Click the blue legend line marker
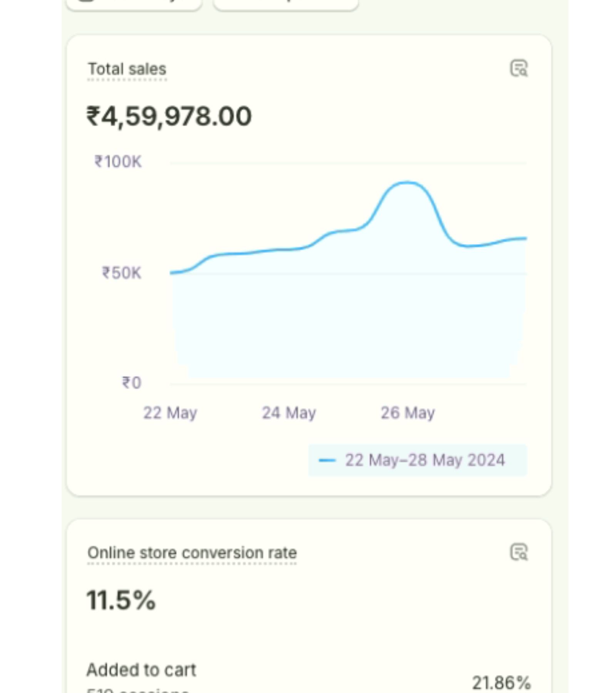 pos(327,460)
